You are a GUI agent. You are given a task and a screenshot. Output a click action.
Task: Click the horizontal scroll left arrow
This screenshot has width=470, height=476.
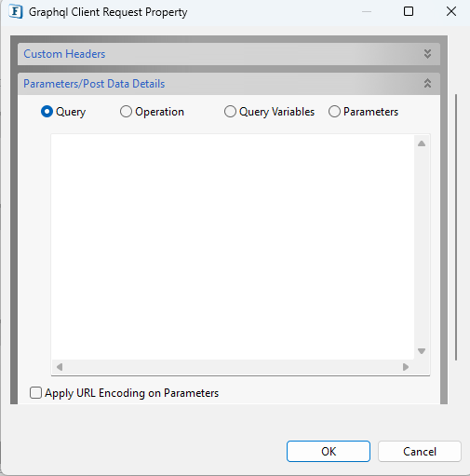pos(60,367)
